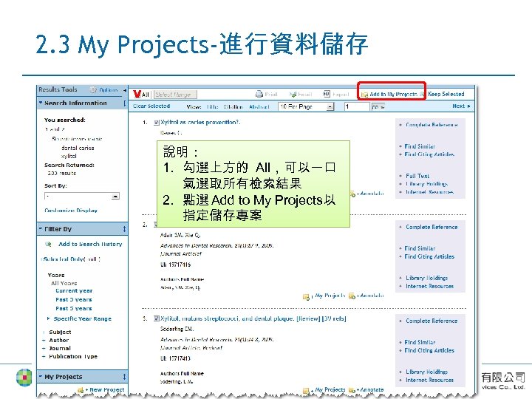Collapse the Filter By section
The width and height of the screenshot is (532, 399).
tap(41, 229)
